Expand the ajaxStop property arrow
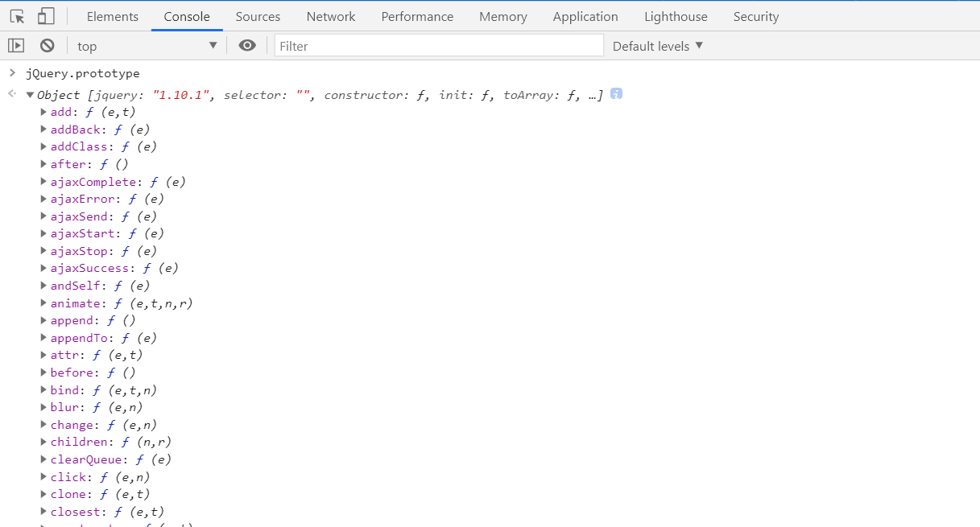 point(43,251)
